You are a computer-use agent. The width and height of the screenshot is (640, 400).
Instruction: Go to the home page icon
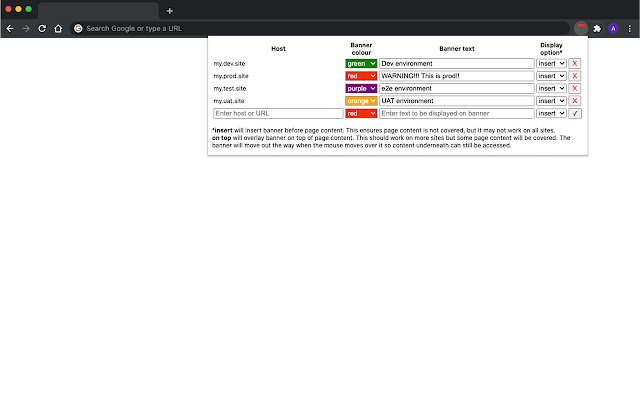(58, 29)
